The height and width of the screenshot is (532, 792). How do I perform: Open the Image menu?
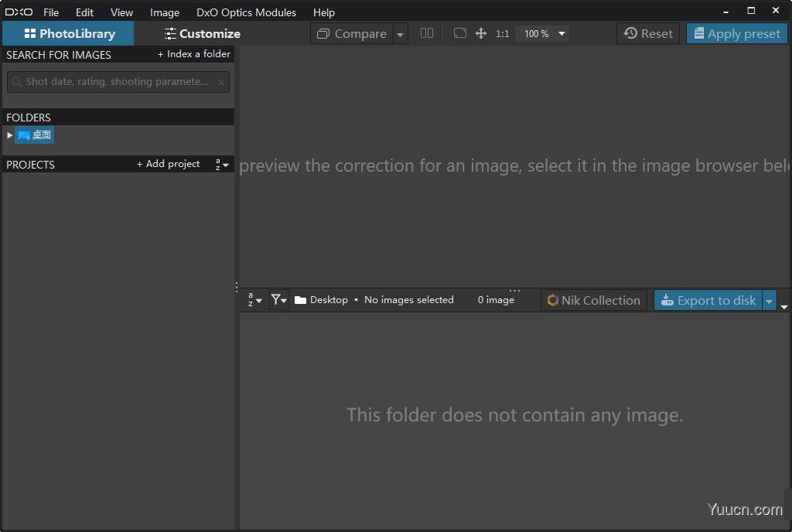(164, 12)
